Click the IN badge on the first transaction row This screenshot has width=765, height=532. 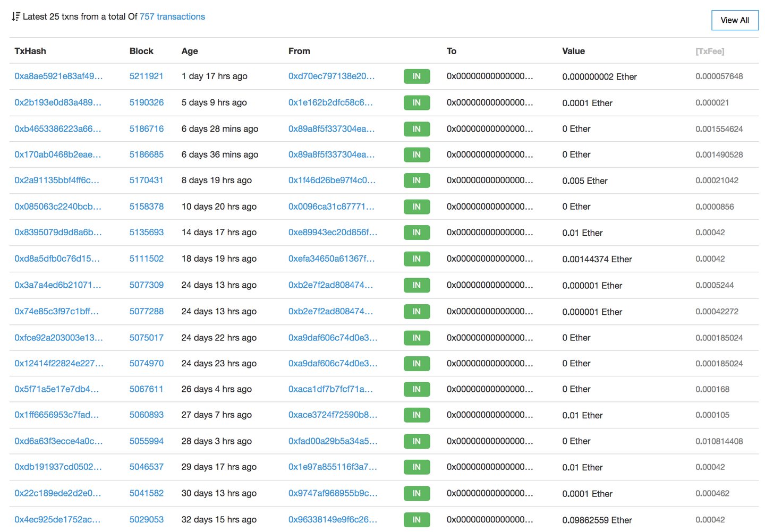416,76
